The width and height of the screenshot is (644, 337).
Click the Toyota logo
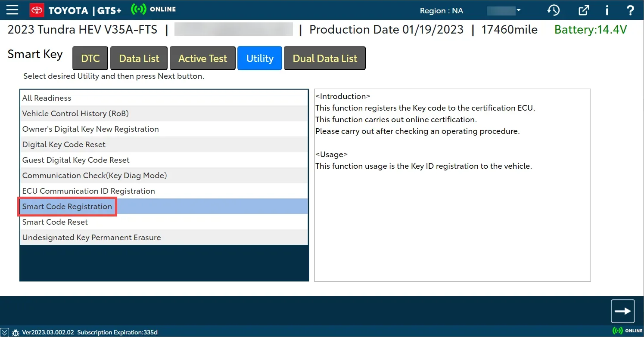point(37,10)
